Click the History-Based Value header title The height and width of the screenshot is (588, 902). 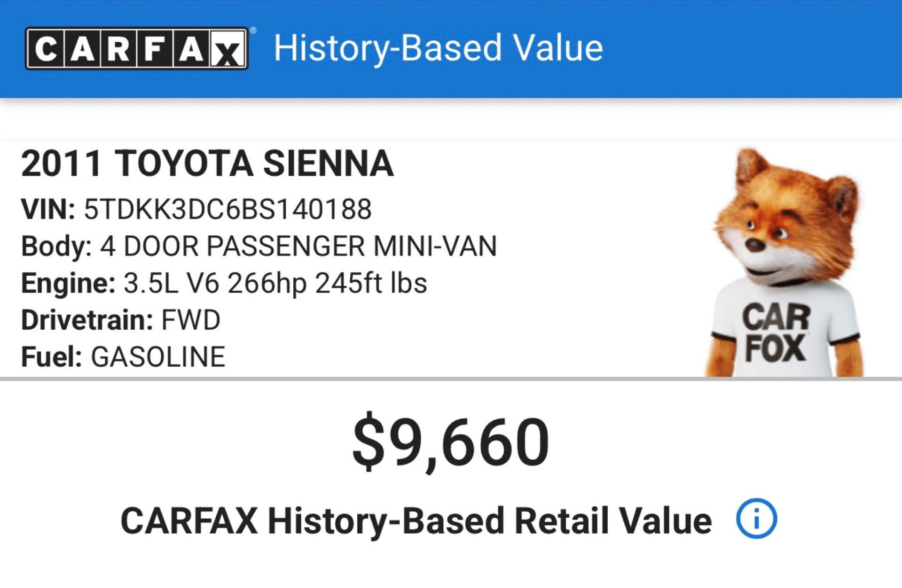point(438,48)
